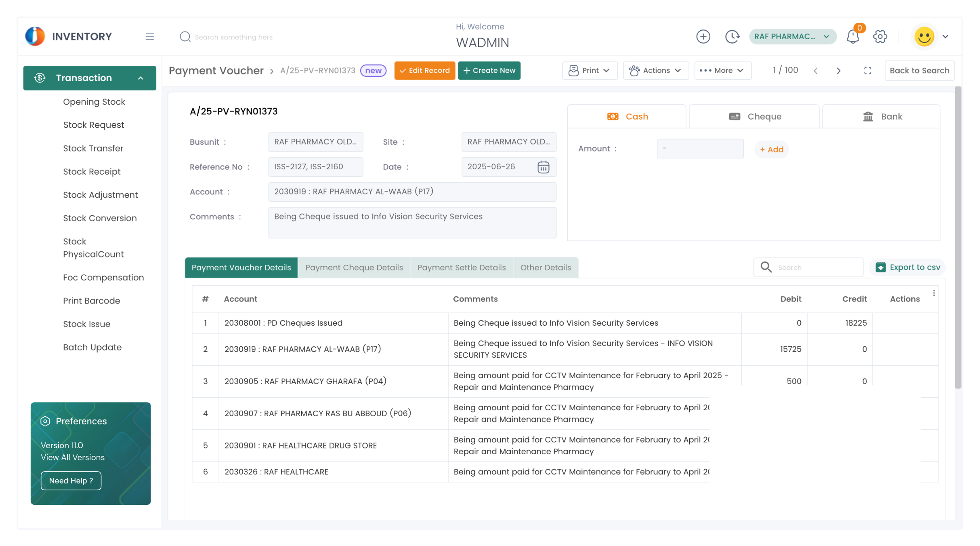Open the Print dropdown
Viewport: 980px width, 546px height.
[590, 71]
